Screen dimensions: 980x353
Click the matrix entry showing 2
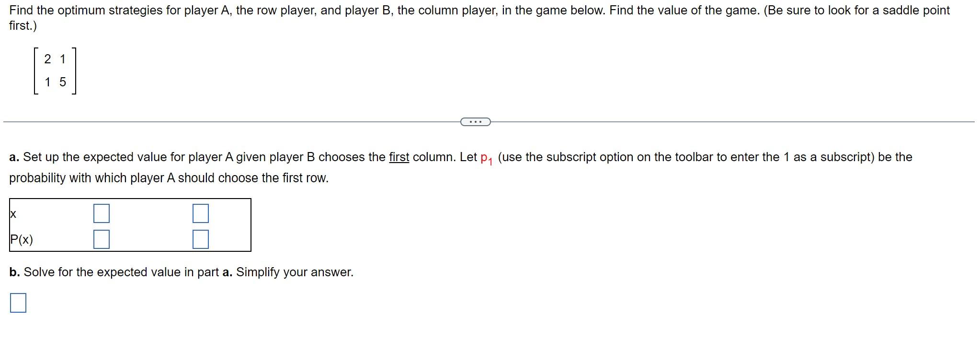[x=47, y=59]
